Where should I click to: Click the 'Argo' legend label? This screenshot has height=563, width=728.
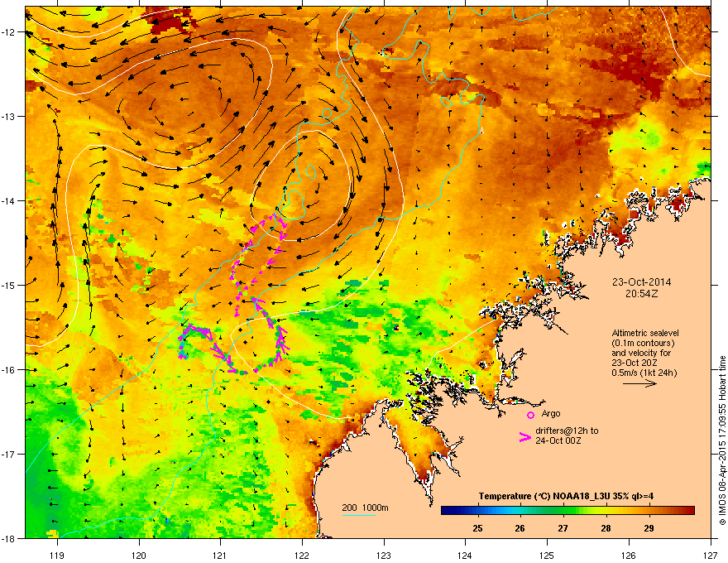[551, 413]
